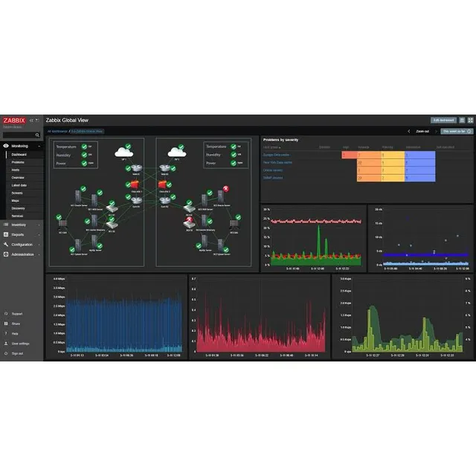The height and width of the screenshot is (476, 476).
Task: Click the Configuration wrench icon
Action: 6,245
